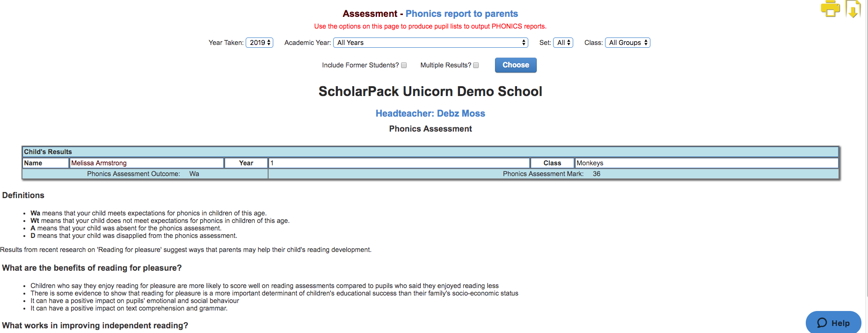
Task: Click Headteacher: Debz Moss heading
Action: click(x=430, y=113)
